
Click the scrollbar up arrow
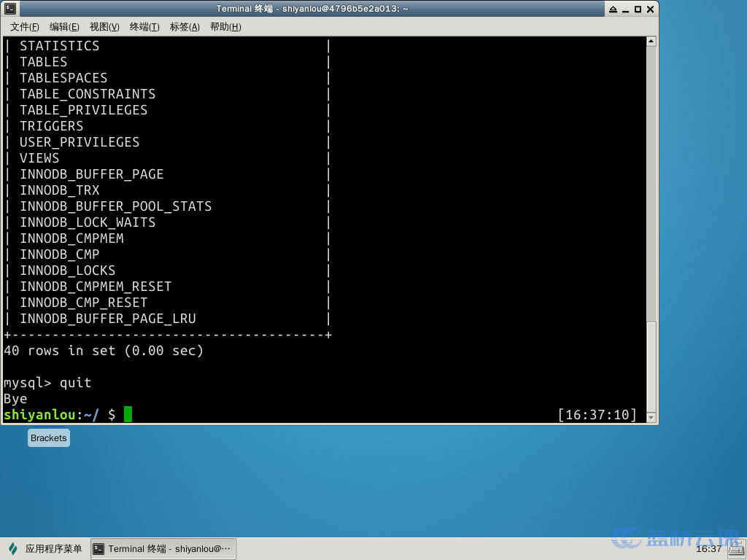[651, 42]
